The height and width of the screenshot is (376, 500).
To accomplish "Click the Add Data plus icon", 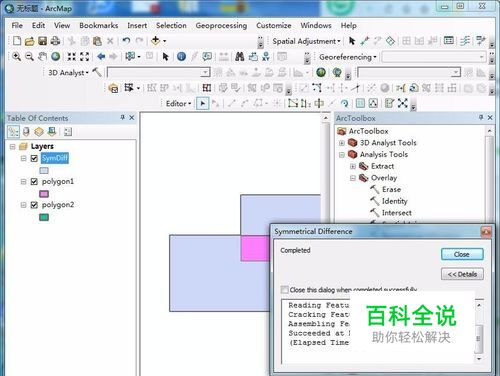I will pos(155,41).
